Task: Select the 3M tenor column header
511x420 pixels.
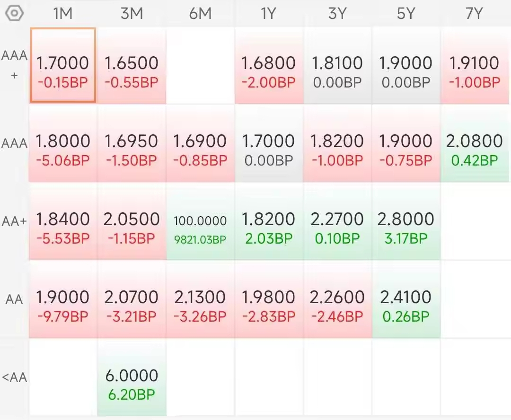Action: point(132,14)
